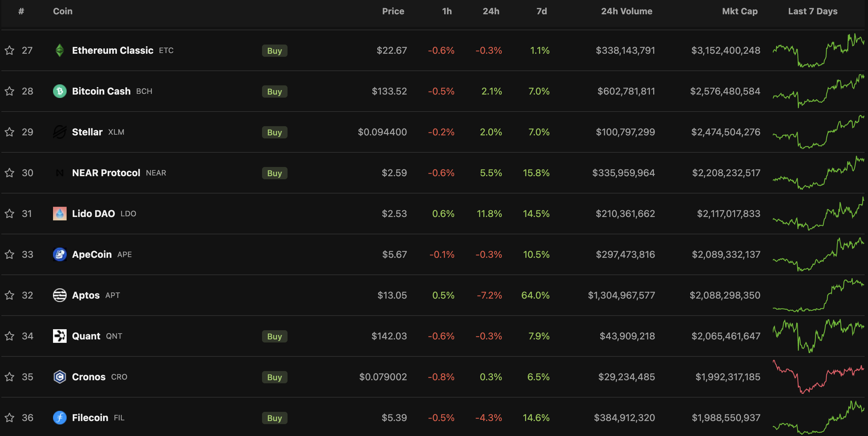Click the Filecoin blue logo icon
The width and height of the screenshot is (868, 436).
pos(59,418)
